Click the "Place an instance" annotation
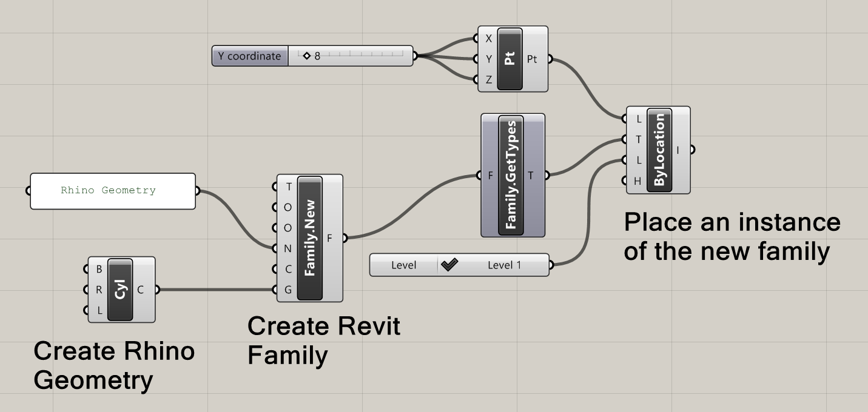Viewport: 868px width, 412px height. 732,236
